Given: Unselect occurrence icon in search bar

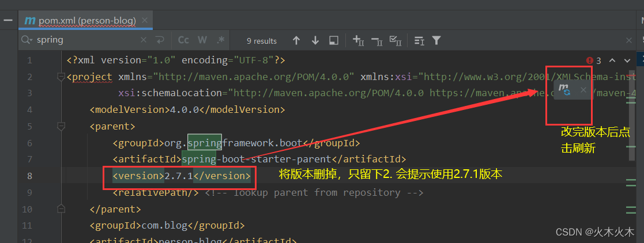Looking at the screenshot, I should point(377,40).
